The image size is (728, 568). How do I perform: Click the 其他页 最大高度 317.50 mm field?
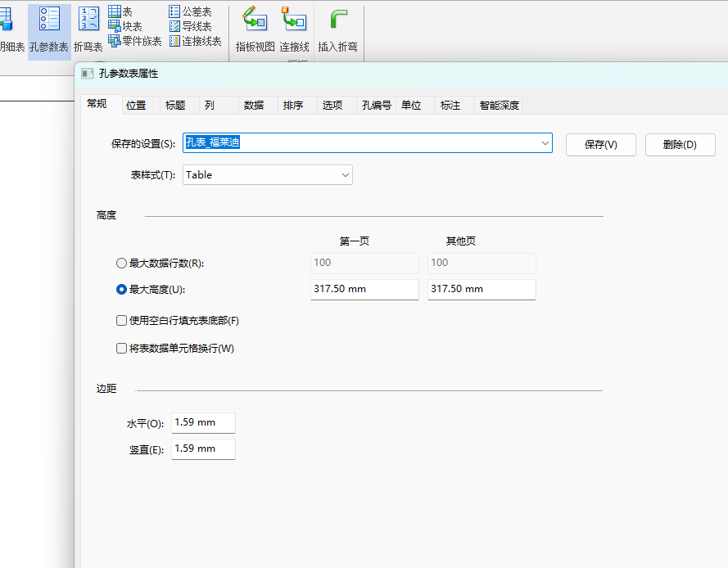click(x=482, y=289)
